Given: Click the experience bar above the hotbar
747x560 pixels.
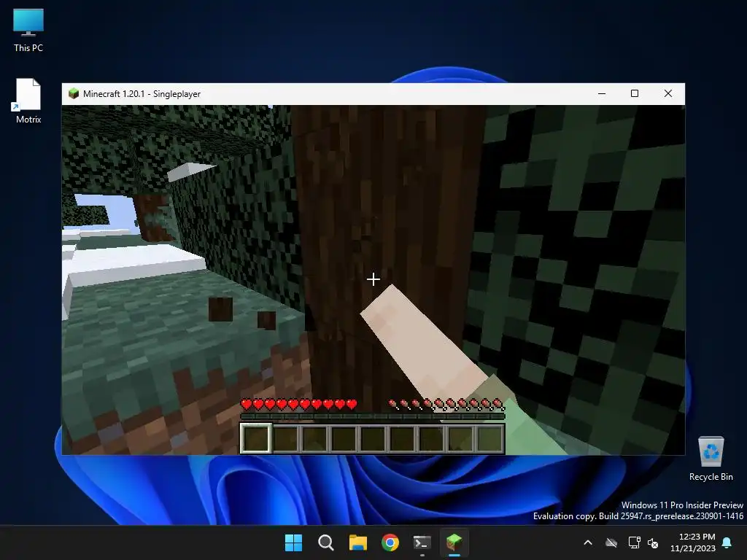Looking at the screenshot, I should tap(373, 416).
